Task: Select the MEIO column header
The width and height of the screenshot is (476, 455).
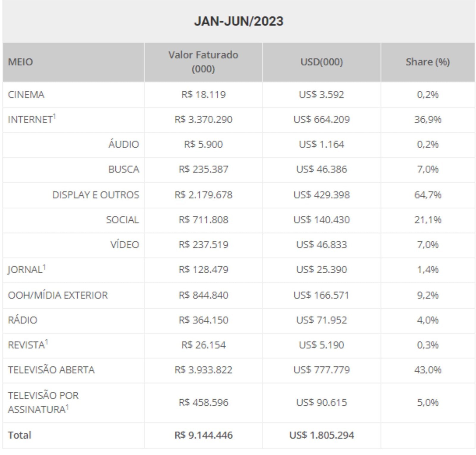Action: point(20,62)
